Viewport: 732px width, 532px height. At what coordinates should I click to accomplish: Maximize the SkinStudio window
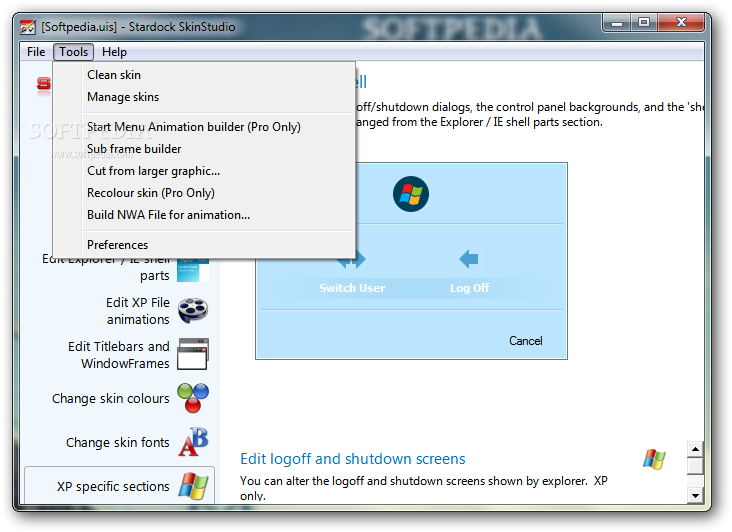click(x=644, y=22)
